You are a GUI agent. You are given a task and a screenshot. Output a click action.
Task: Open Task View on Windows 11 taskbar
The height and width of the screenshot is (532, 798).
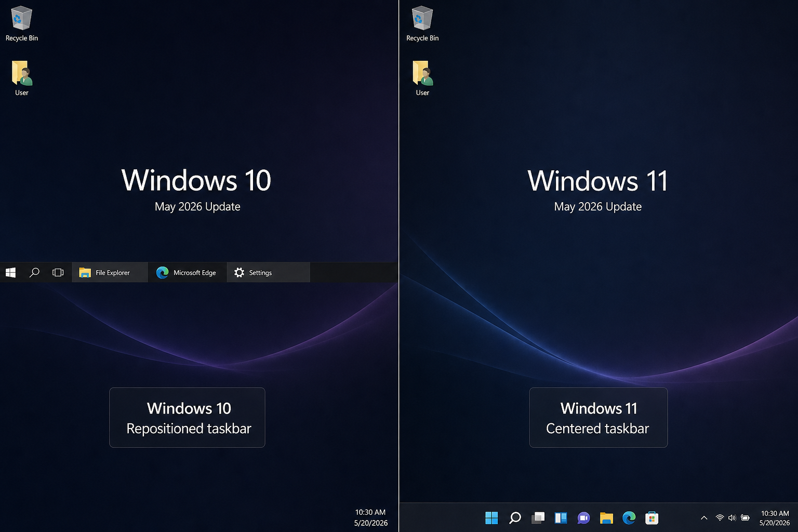click(538, 517)
